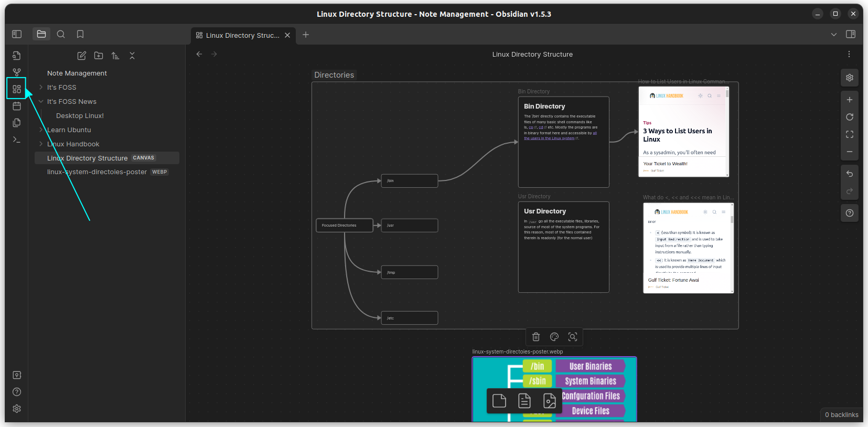868x427 pixels.
Task: Open today's daily note calendar icon
Action: coord(17,106)
